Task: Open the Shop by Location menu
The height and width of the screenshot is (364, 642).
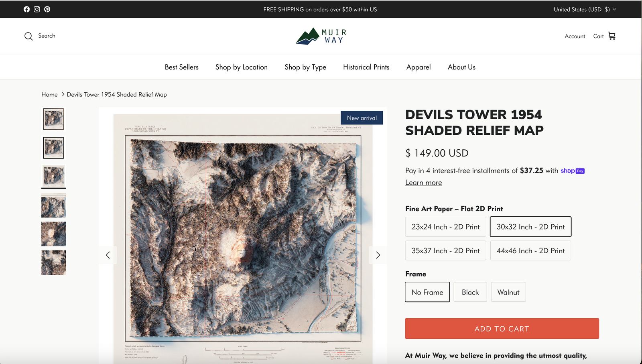Action: 242,67
